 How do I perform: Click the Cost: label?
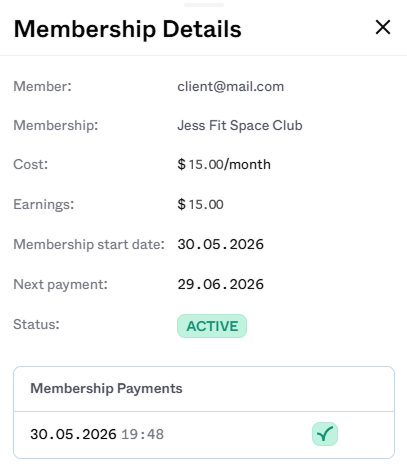pos(31,164)
